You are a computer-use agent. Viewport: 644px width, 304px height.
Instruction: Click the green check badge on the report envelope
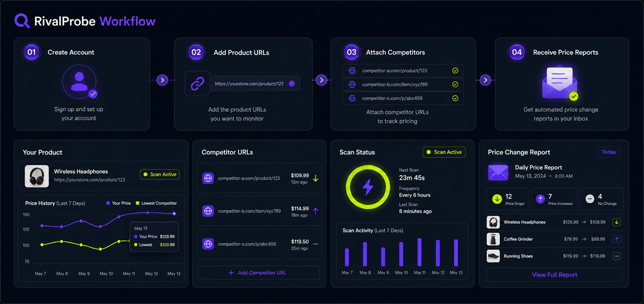[x=574, y=96]
